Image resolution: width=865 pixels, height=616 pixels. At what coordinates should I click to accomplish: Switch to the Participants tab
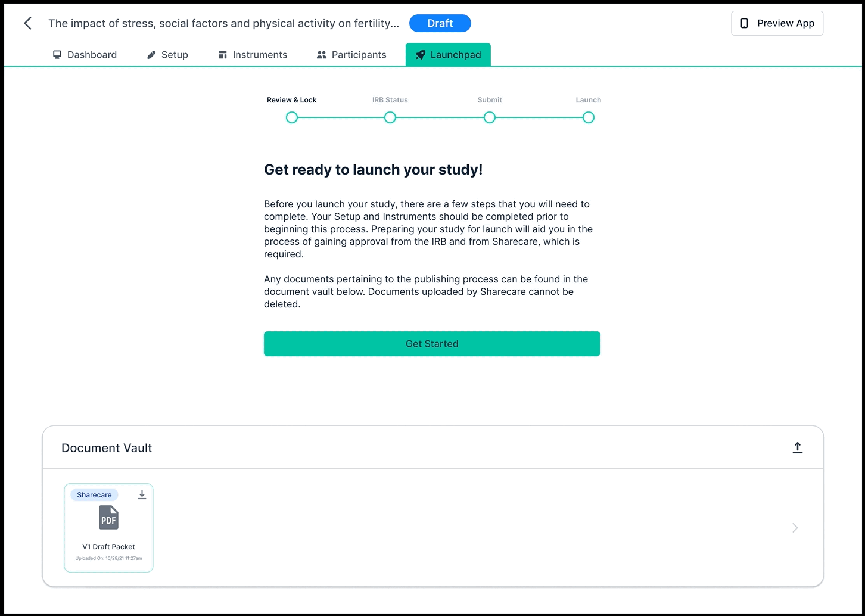[351, 55]
